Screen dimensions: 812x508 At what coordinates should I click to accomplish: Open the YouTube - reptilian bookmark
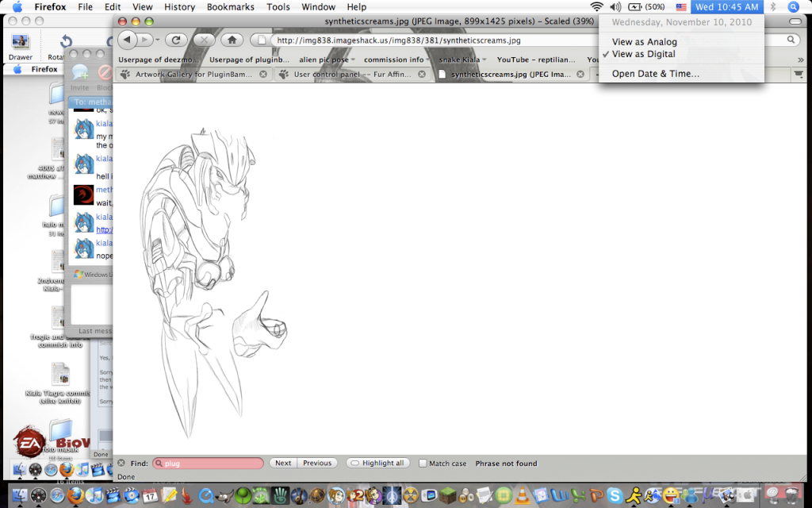click(536, 60)
